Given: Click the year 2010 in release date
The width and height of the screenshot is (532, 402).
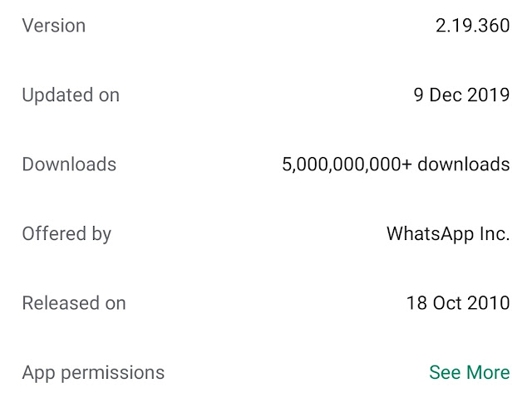Looking at the screenshot, I should pos(488,303).
